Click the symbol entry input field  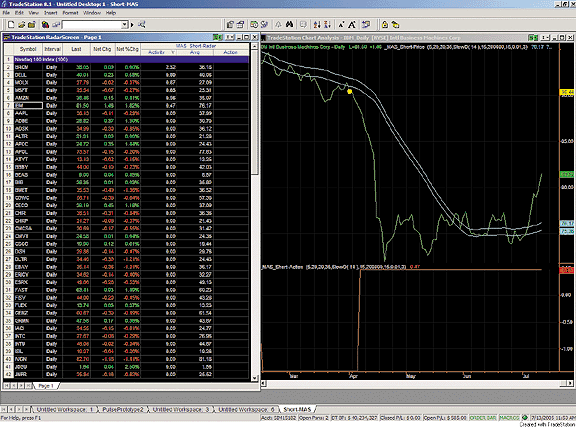pos(92,25)
